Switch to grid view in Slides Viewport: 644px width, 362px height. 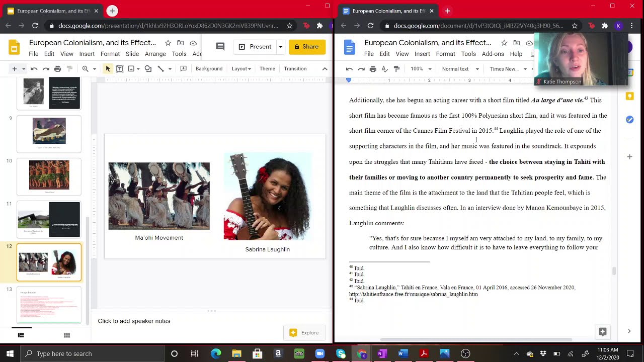coord(66,335)
